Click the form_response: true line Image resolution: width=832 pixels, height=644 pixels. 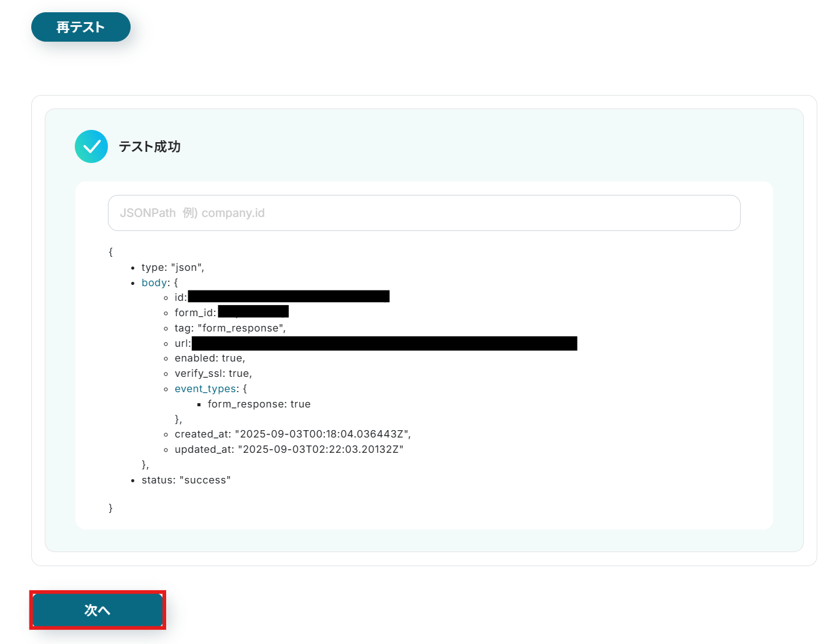click(x=259, y=404)
